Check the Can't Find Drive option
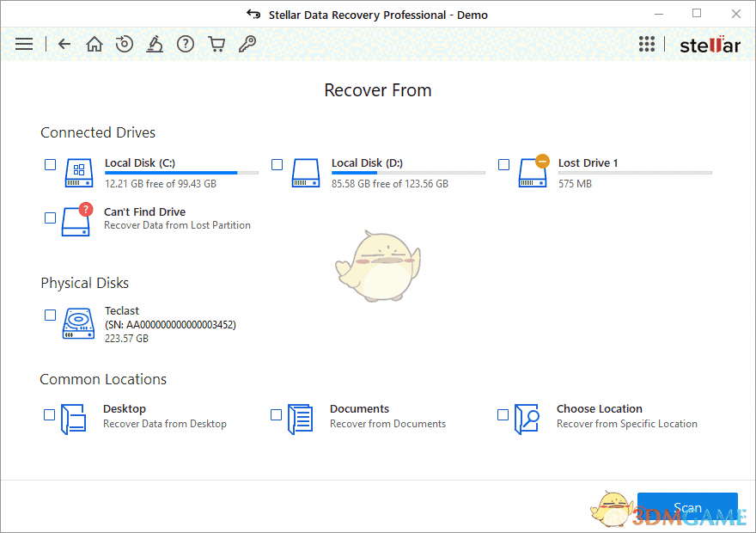The width and height of the screenshot is (756, 533). 50,218
